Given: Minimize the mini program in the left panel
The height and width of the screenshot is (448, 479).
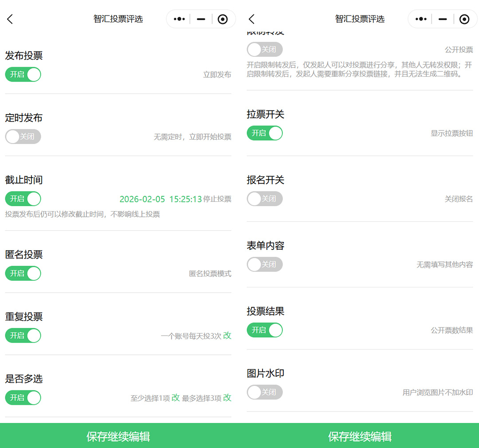Looking at the screenshot, I should click(x=201, y=19).
